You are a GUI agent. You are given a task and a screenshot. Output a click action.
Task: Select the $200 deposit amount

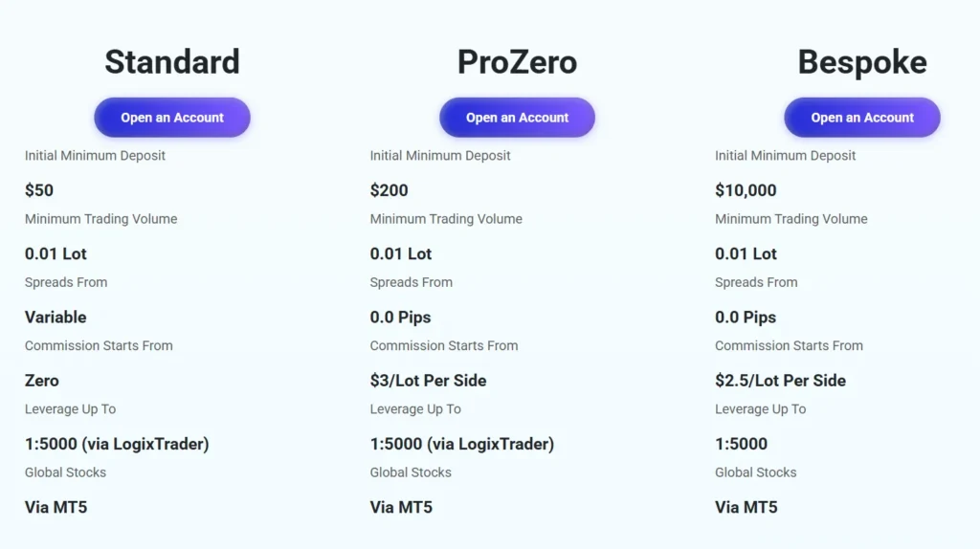[x=389, y=190]
